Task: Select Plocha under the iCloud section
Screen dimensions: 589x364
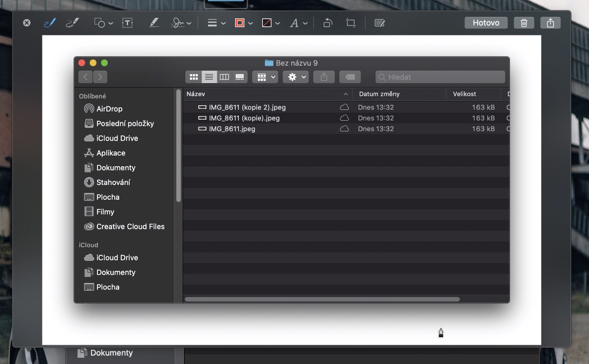Action: coord(102,287)
